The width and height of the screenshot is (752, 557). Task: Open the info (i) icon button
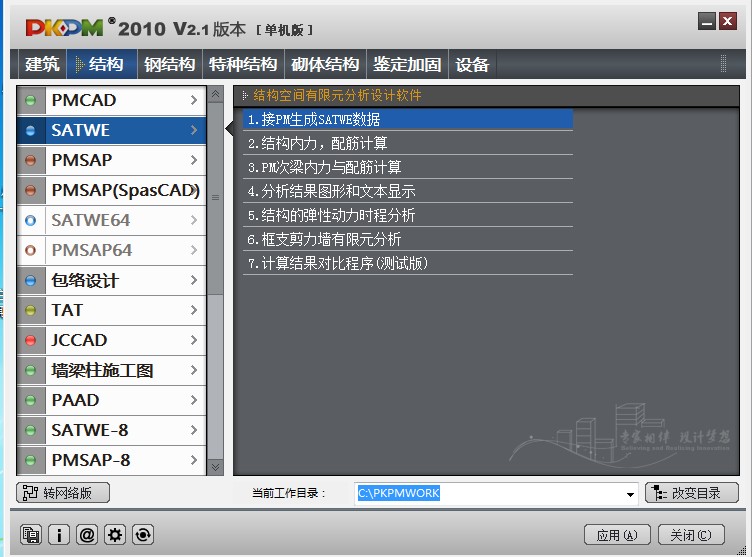coord(59,535)
